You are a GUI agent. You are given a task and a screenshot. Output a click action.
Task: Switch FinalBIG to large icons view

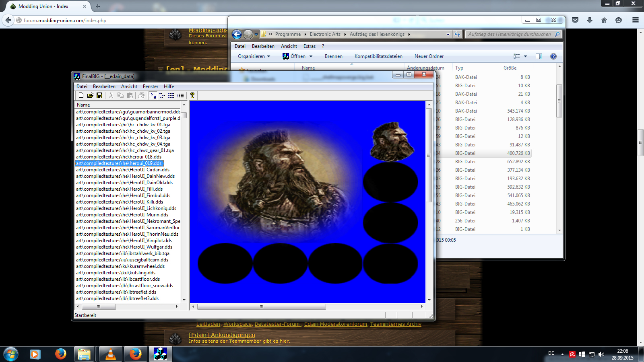pos(153,95)
